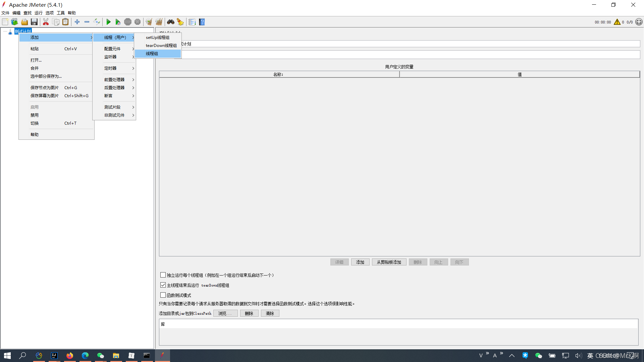Choose setUp线程组 menu entry

(158, 38)
